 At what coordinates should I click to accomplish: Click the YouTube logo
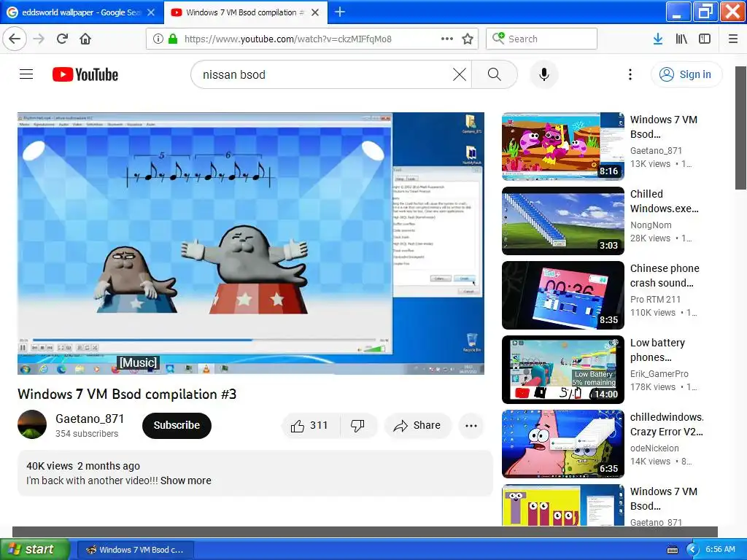click(85, 75)
